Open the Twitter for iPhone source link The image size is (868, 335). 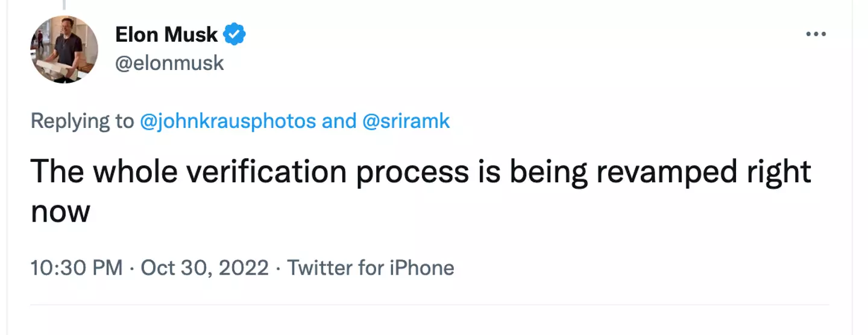pyautogui.click(x=370, y=267)
